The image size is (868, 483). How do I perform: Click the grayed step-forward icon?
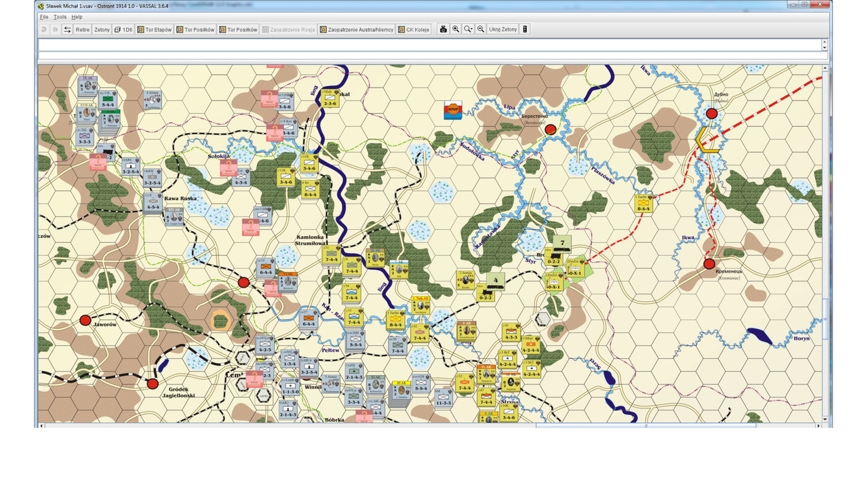56,30
